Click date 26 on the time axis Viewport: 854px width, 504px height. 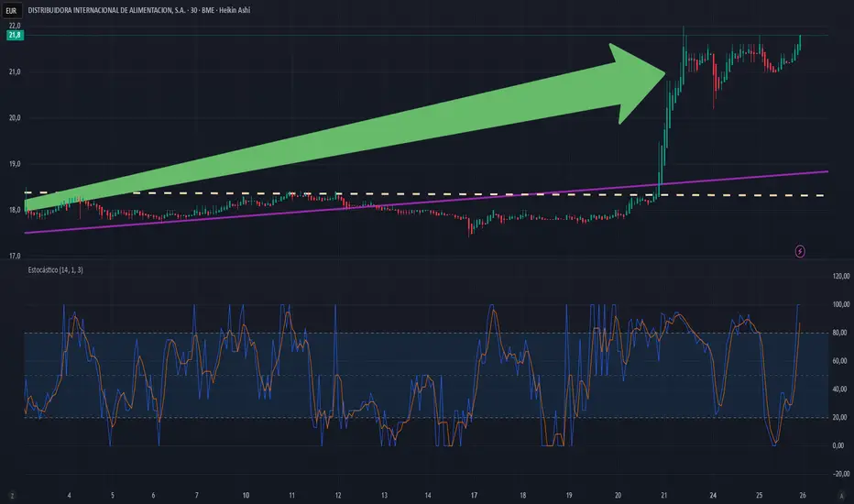[x=803, y=495]
